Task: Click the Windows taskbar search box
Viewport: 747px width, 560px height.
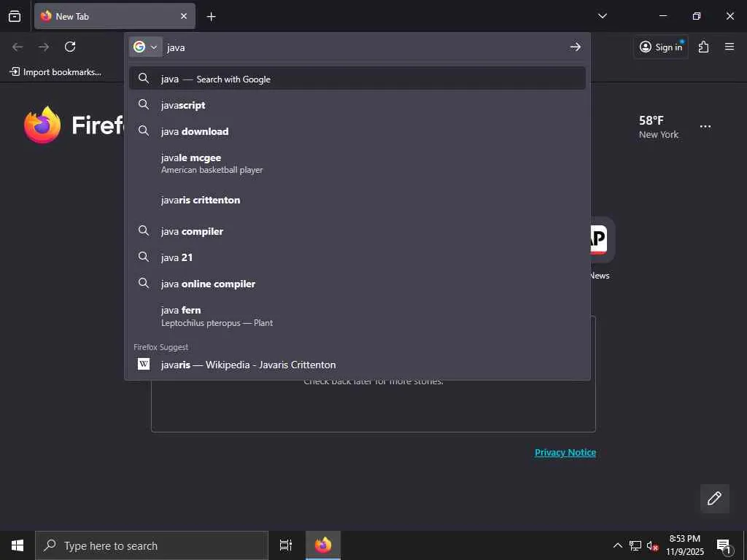Action: (x=152, y=545)
